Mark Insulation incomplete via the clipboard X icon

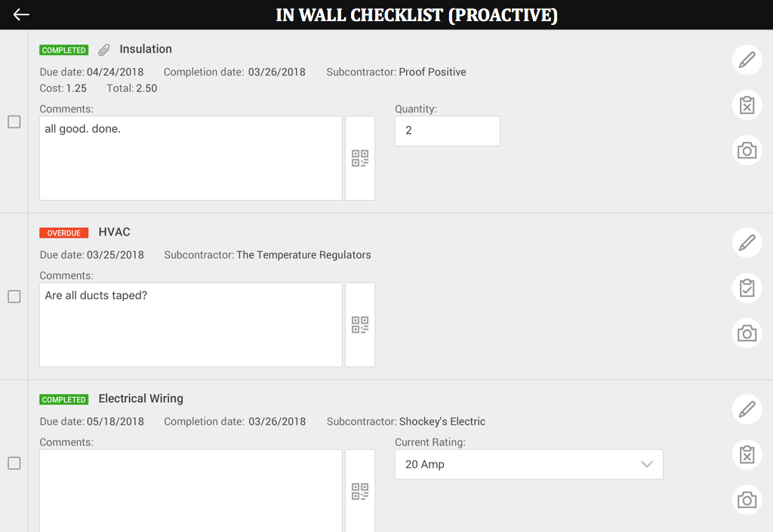(747, 105)
